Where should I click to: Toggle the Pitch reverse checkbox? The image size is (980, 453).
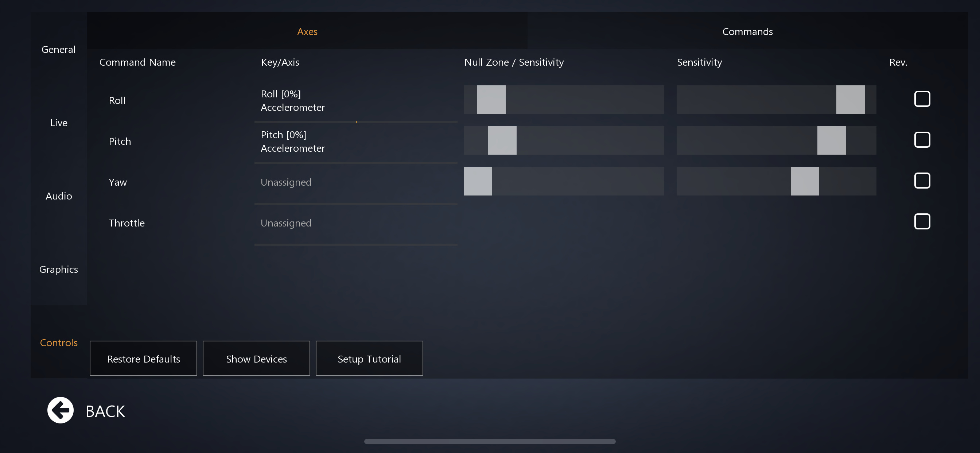tap(922, 140)
